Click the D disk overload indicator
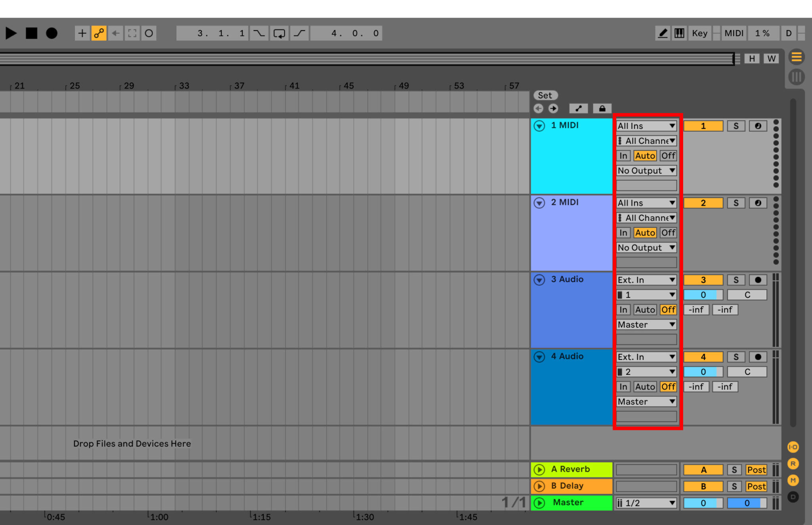 tap(789, 33)
